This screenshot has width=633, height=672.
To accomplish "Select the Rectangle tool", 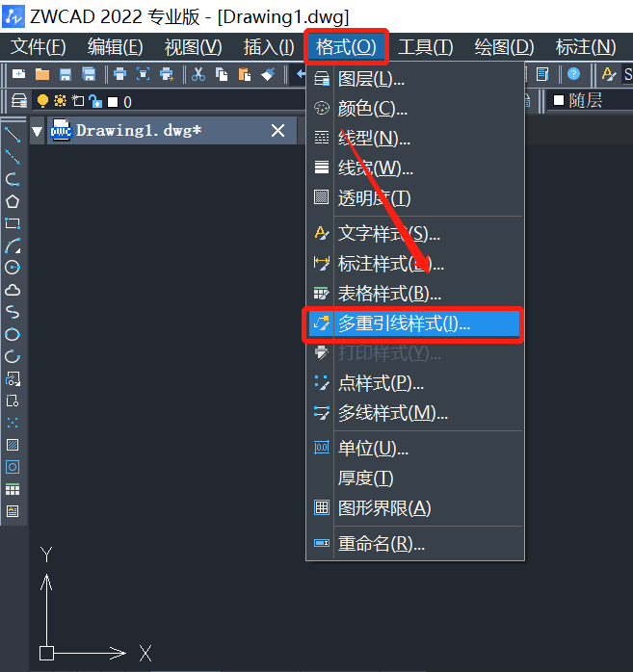I will click(13, 223).
